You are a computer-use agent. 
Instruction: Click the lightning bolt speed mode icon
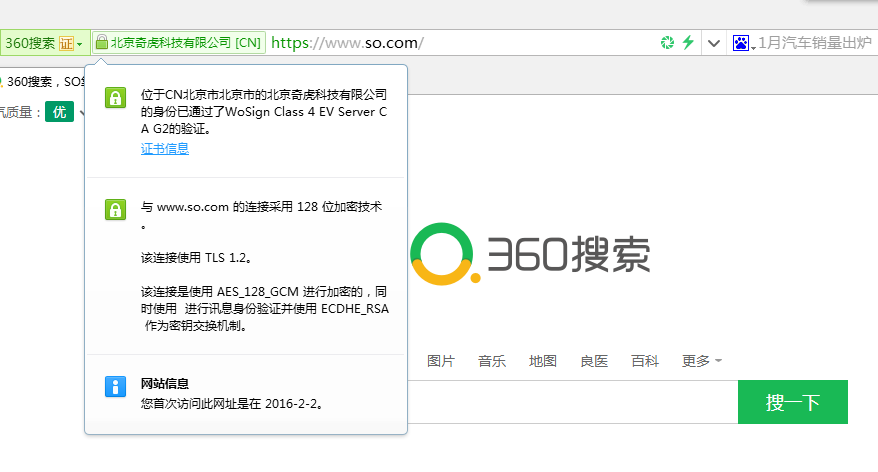pos(688,43)
